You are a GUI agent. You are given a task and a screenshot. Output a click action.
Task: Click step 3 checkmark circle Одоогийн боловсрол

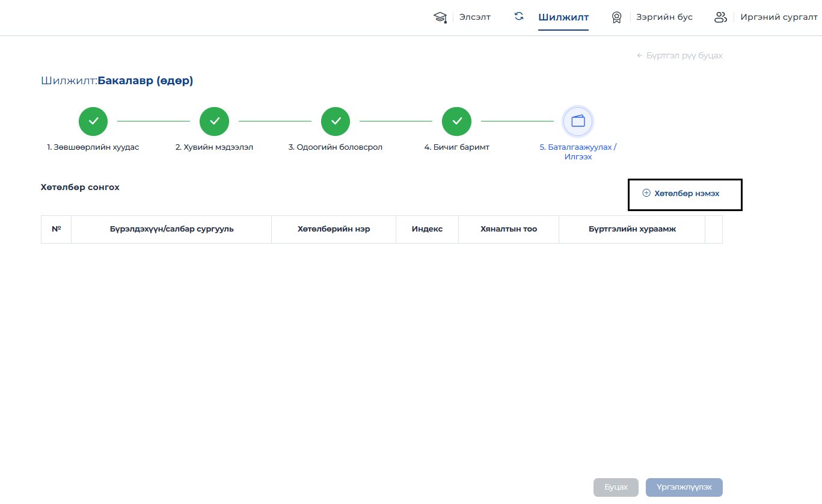[x=336, y=121]
